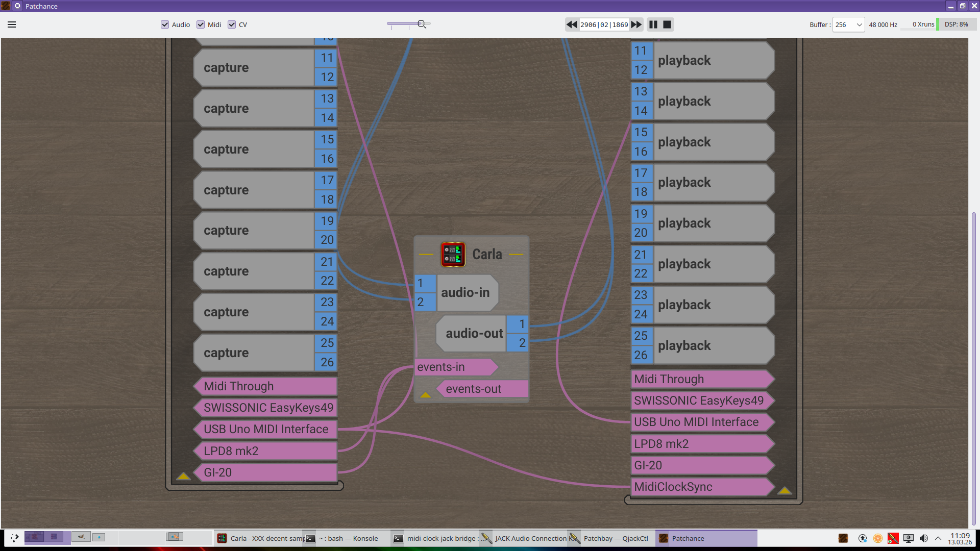Screen dimensions: 980x551
Task: Toggle the CV ports checkbox
Action: click(232, 24)
